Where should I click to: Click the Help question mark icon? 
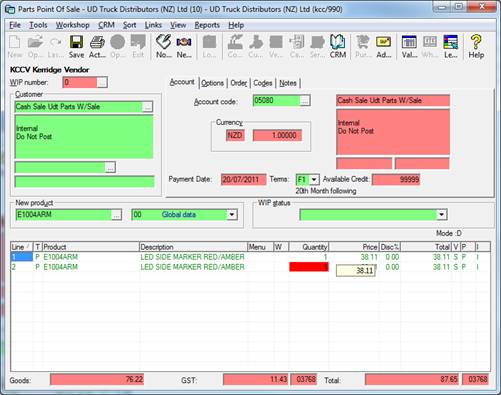click(476, 42)
